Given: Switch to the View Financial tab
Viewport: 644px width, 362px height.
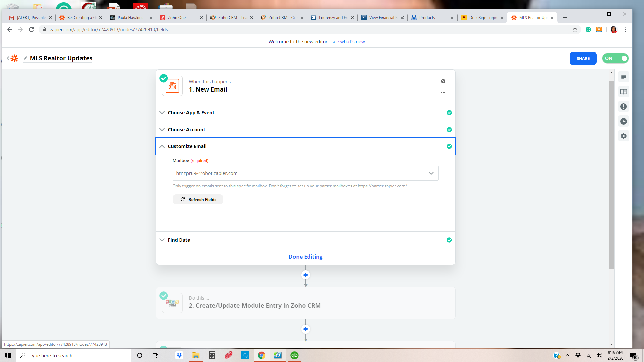Looking at the screenshot, I should (382, 18).
